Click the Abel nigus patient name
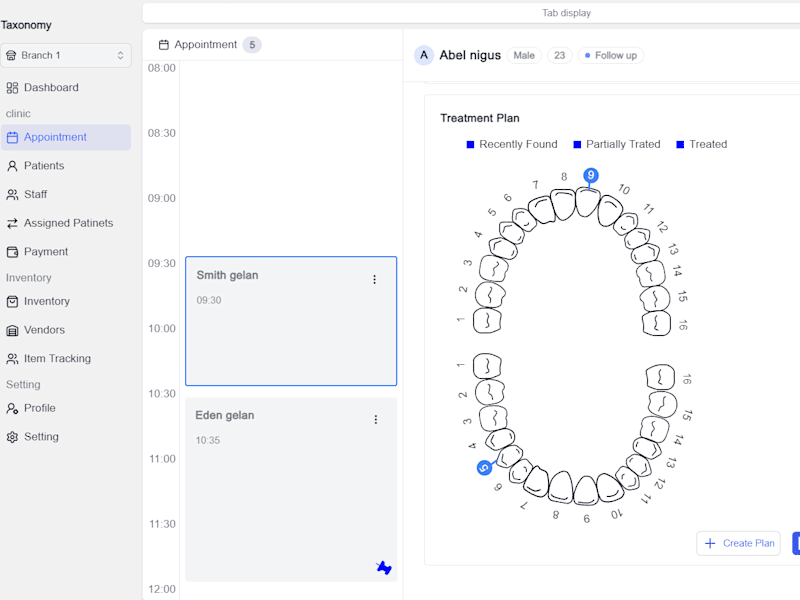This screenshot has width=800, height=600. coord(470,55)
